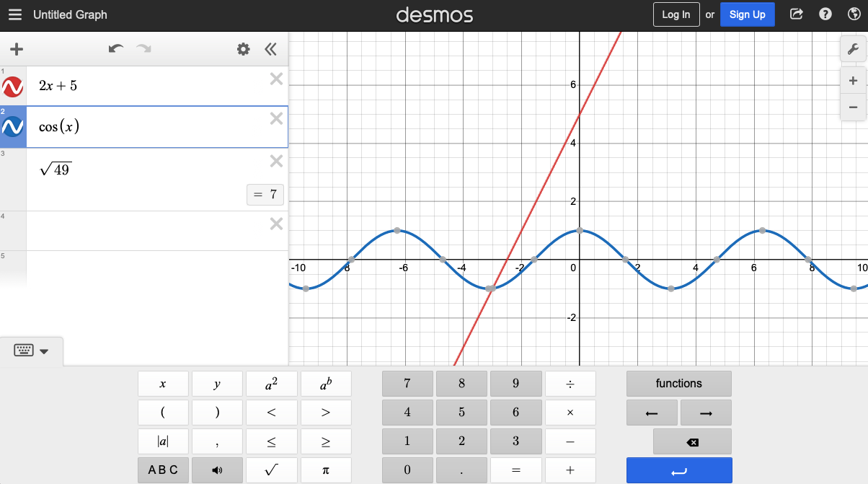Collapse the expression list with double chevron

point(270,49)
